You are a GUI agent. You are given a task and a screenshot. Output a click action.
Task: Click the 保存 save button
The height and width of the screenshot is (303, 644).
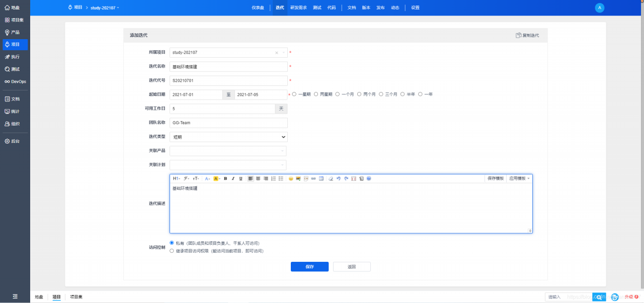[x=309, y=267]
